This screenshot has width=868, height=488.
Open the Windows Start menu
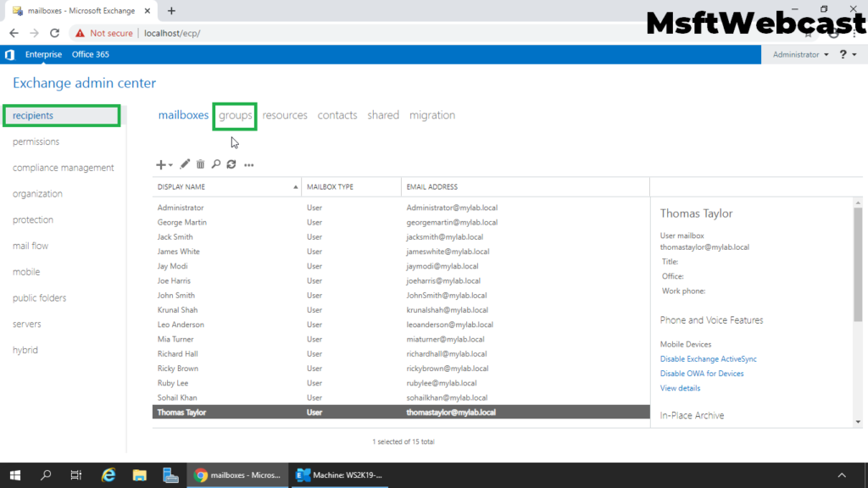coord(15,475)
